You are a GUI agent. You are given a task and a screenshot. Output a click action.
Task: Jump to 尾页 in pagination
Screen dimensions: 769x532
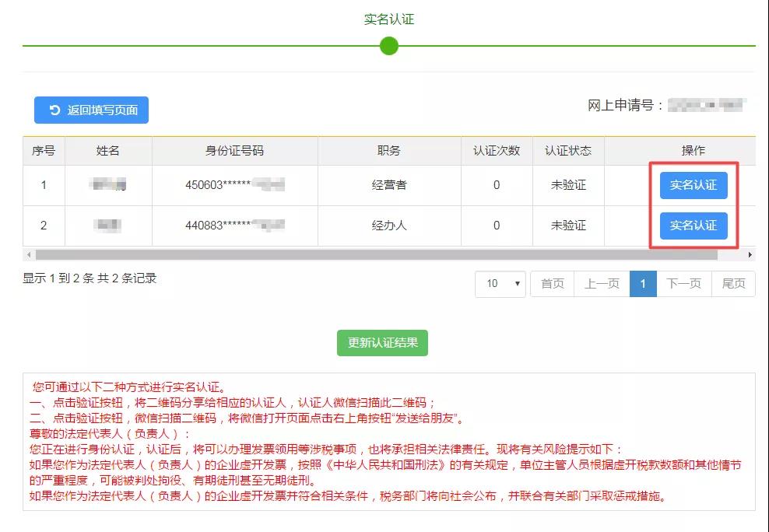733,284
